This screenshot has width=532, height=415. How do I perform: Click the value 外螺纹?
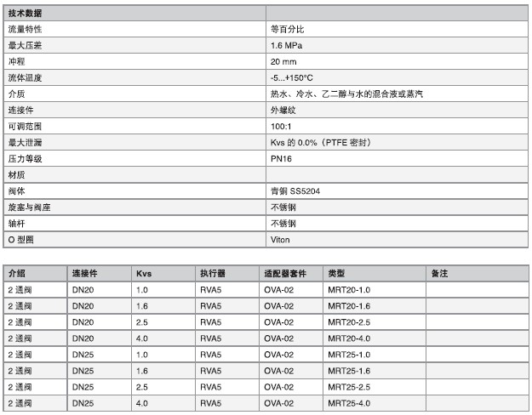pos(283,111)
